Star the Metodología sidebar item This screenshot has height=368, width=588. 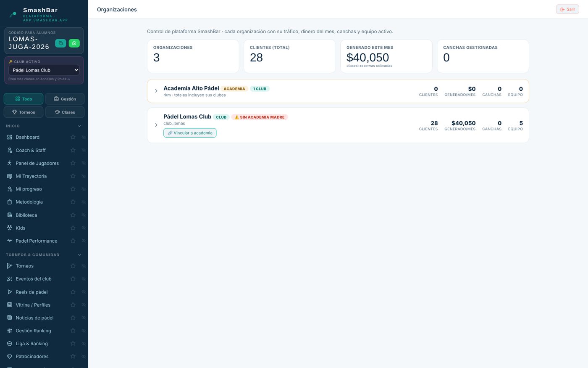tap(73, 202)
